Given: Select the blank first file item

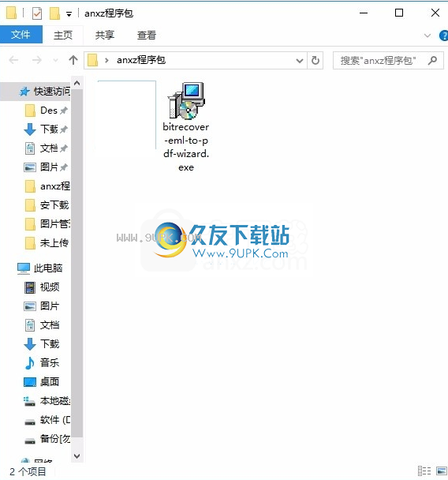Looking at the screenshot, I should point(127,114).
